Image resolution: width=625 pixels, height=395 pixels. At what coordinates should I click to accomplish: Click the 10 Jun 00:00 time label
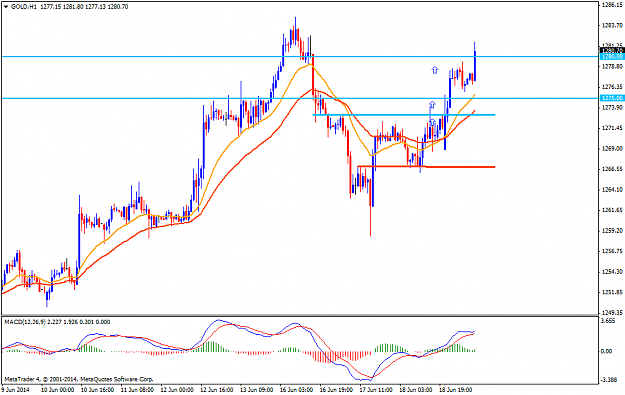58,389
